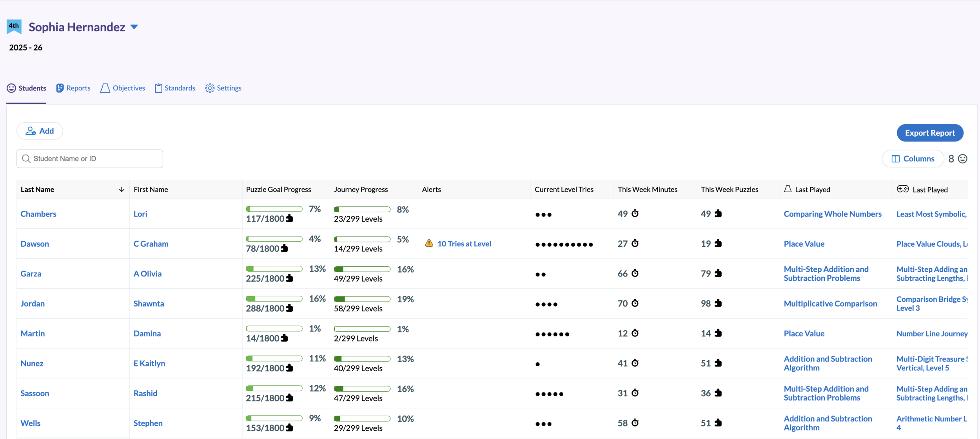Click puzzle icon beside Jordan's 98 puzzles
980x439 pixels.
718,303
